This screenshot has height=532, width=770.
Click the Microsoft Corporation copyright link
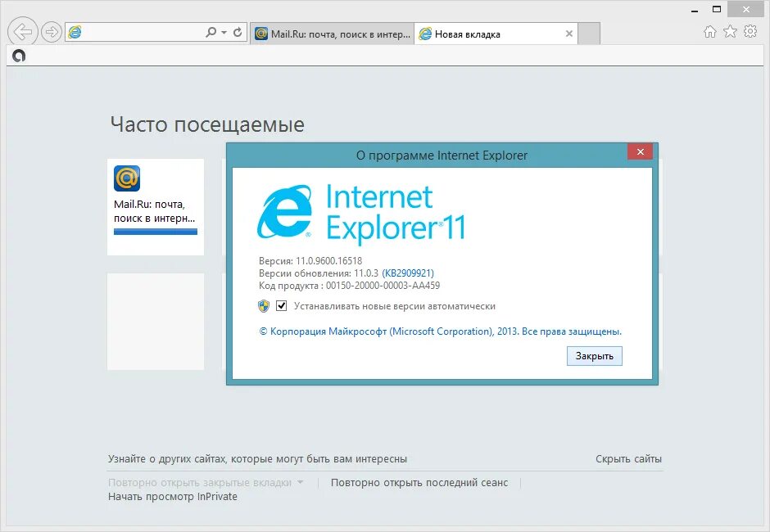[440, 331]
